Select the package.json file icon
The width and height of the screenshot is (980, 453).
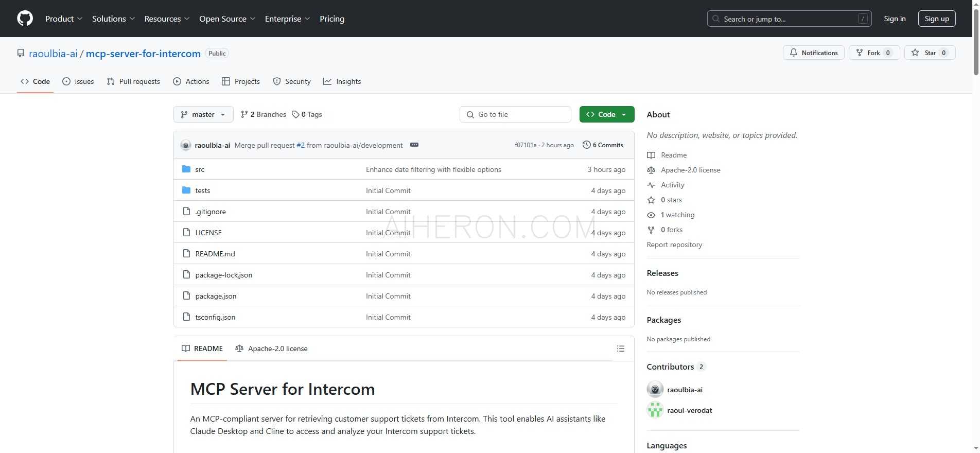pos(186,296)
